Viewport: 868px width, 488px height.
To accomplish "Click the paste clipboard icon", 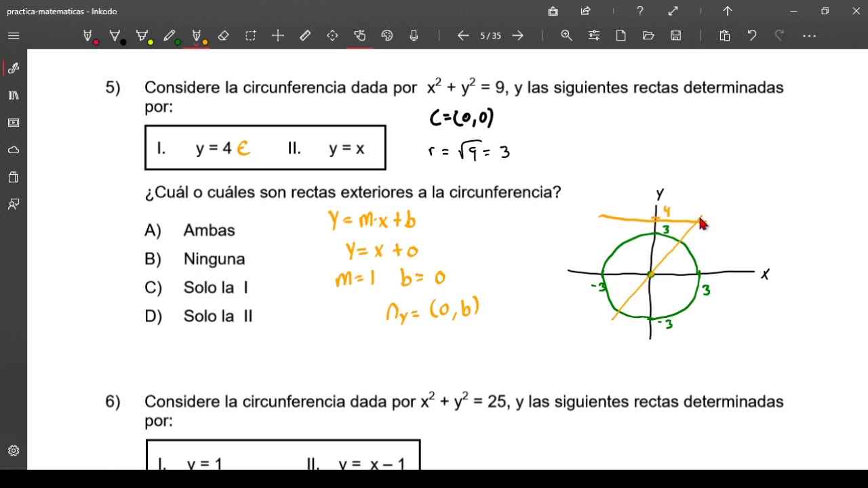I will (x=725, y=36).
